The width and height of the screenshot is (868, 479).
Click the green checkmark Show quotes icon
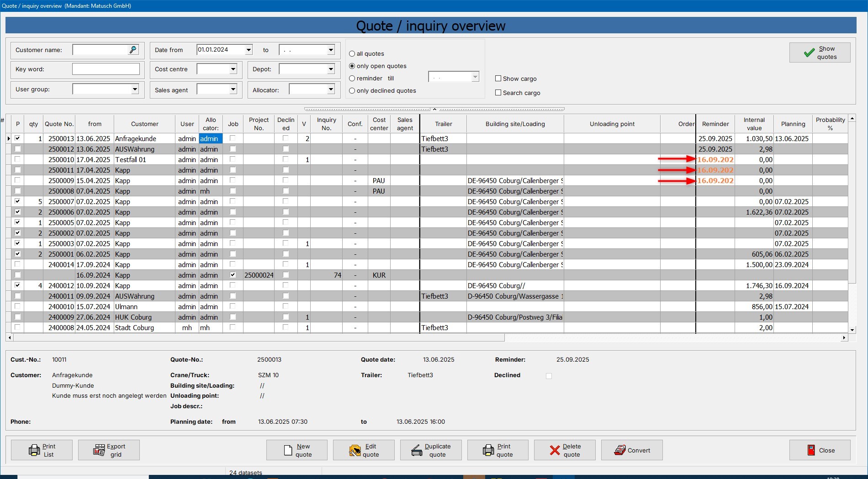(809, 53)
